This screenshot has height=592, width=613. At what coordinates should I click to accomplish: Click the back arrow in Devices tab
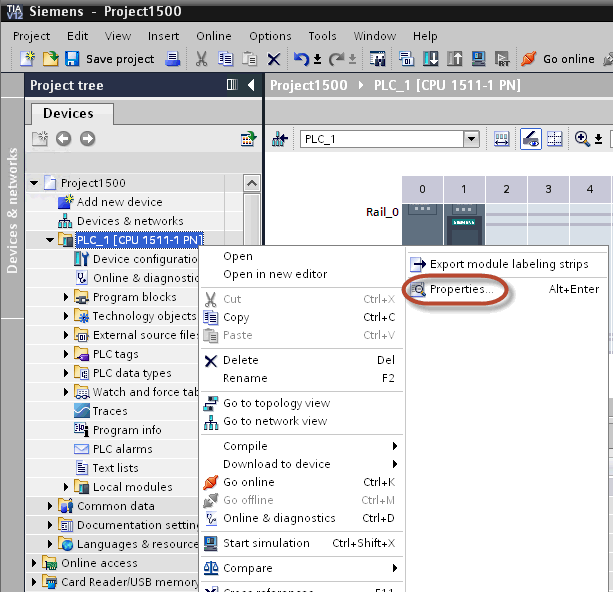pyautogui.click(x=63, y=138)
